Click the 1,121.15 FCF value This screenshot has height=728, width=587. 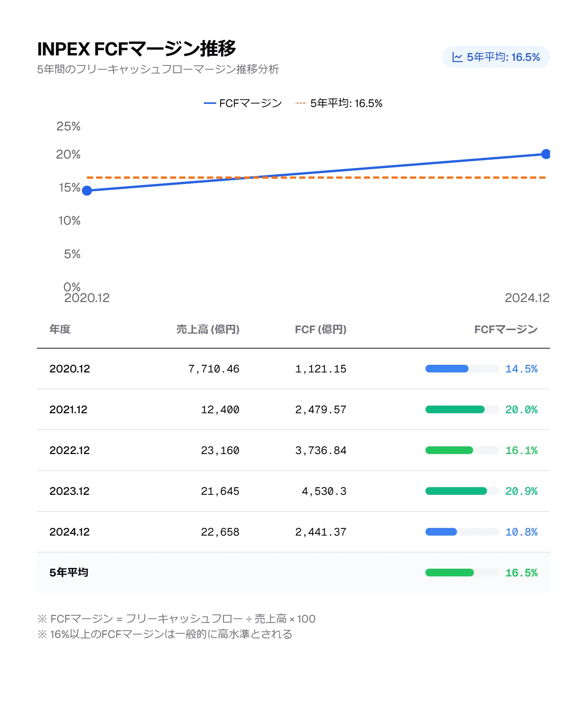[321, 369]
